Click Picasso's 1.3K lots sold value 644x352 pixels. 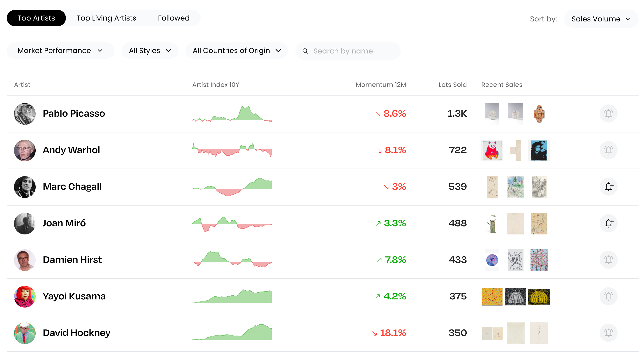click(x=457, y=113)
